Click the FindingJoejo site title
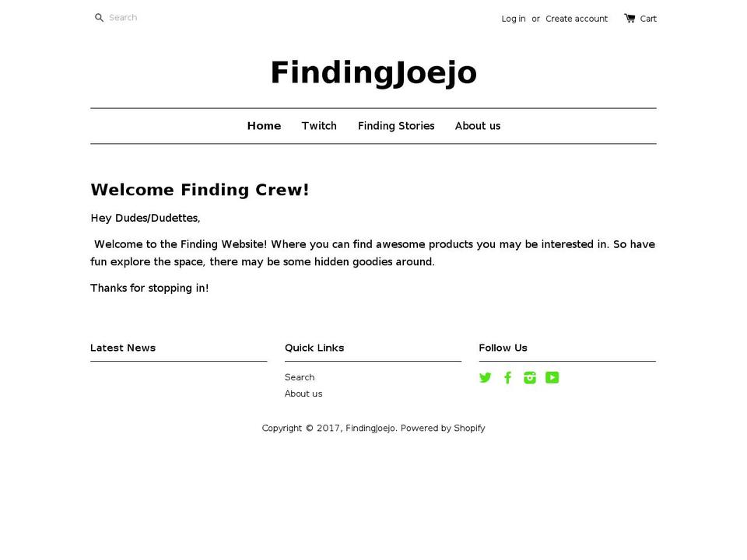The image size is (747, 560). coord(373,73)
